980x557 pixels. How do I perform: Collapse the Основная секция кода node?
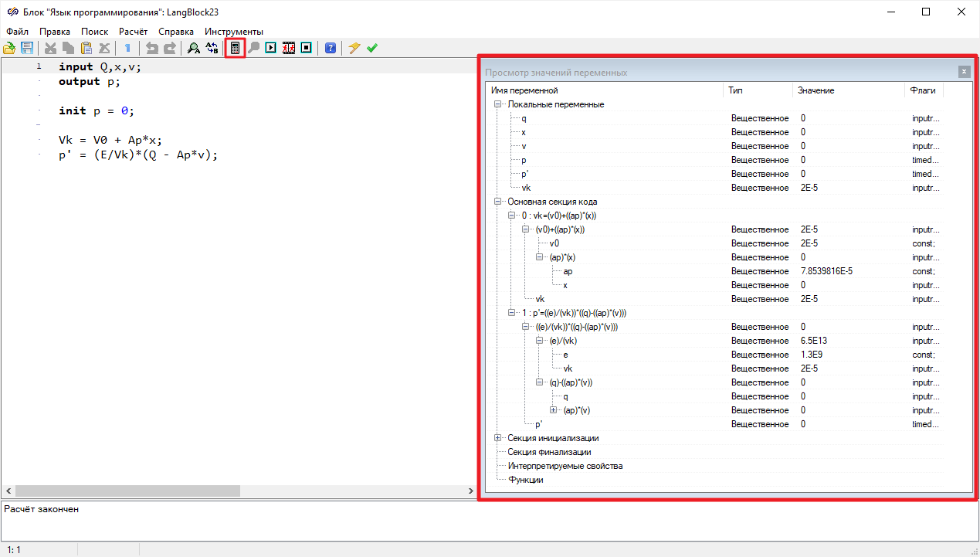(498, 202)
